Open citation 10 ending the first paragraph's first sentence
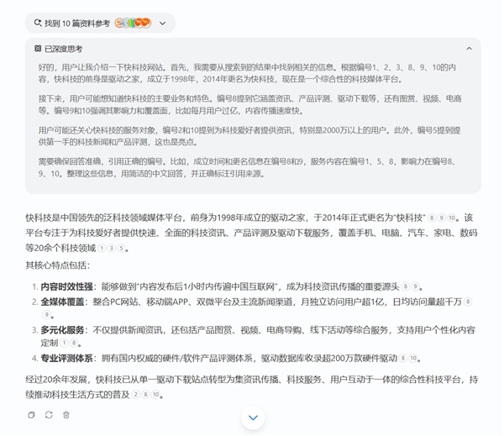The width and height of the screenshot is (504, 436). [x=453, y=218]
